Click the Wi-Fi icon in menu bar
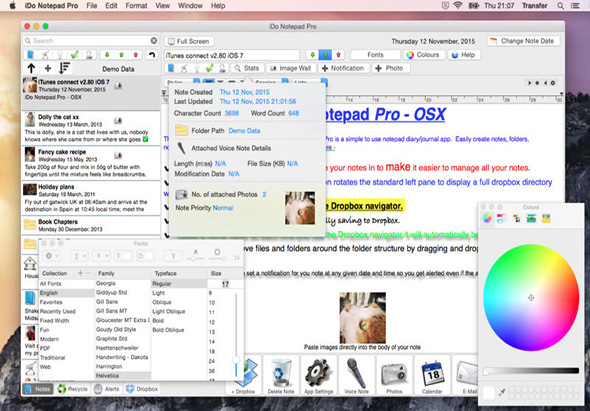Viewport: 590px width, 411px height. pyautogui.click(x=458, y=6)
